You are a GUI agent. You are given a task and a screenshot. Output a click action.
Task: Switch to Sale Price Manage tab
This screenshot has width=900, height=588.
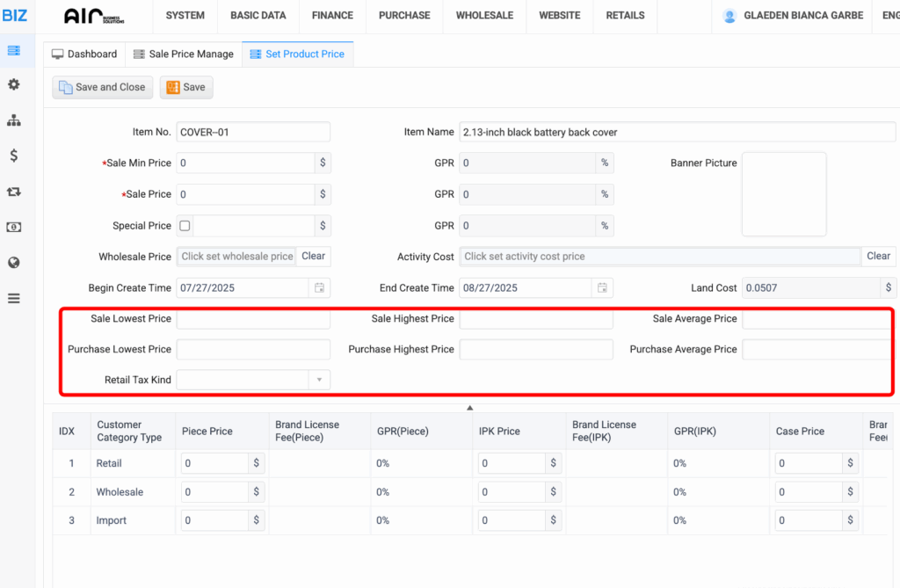tap(183, 54)
